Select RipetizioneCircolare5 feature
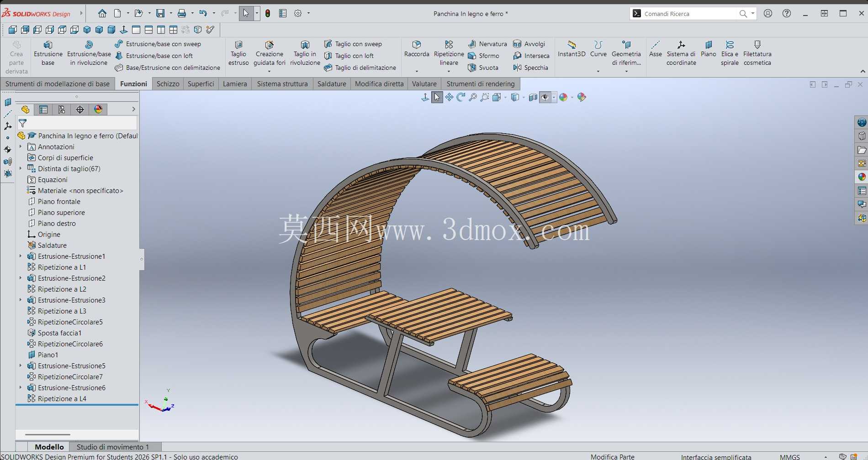The image size is (868, 460). click(70, 322)
